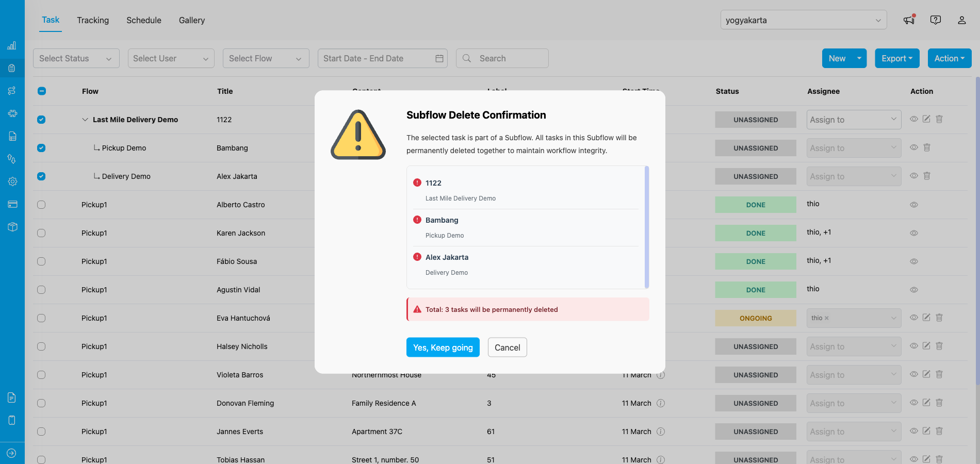View the Agustin Vidal task details eye
This screenshot has height=464, width=980.
pyautogui.click(x=914, y=290)
